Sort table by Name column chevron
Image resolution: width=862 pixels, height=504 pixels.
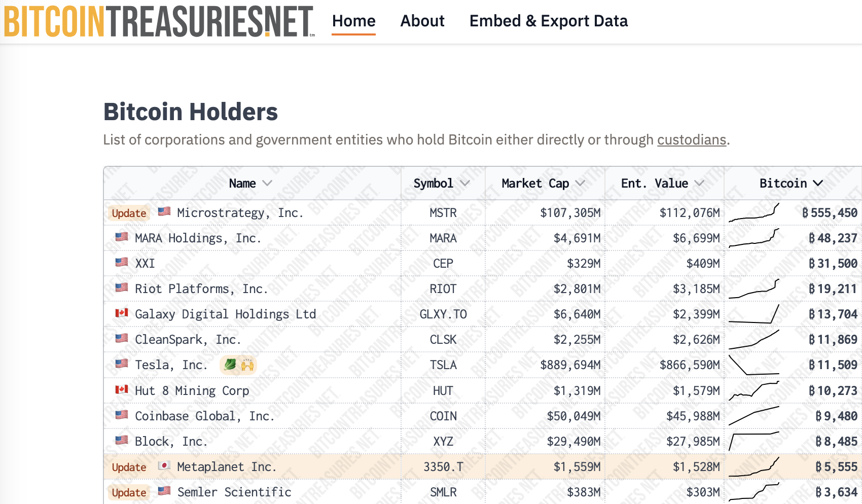click(267, 184)
